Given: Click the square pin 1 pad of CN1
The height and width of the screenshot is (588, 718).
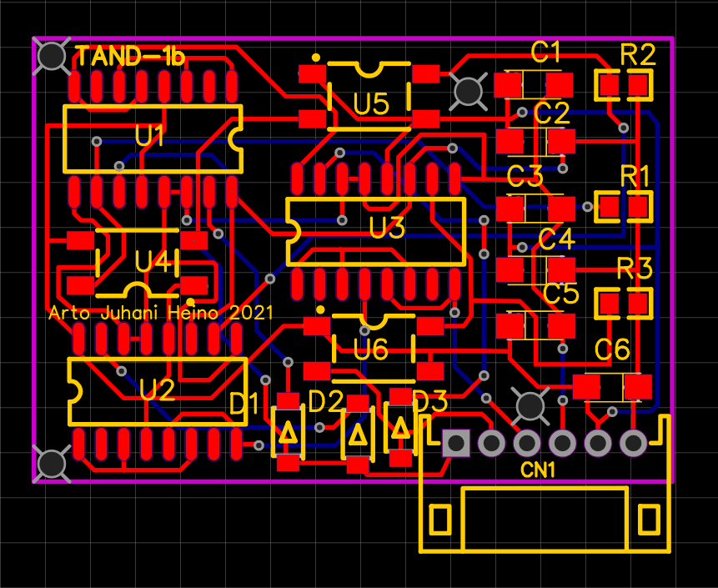Looking at the screenshot, I should (455, 443).
